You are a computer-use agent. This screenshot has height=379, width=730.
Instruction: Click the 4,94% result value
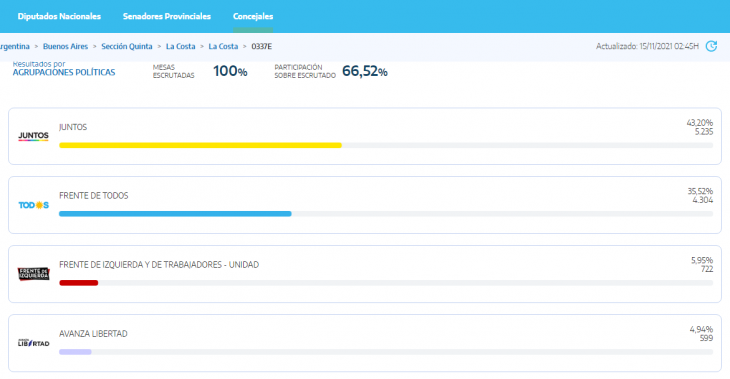coord(701,329)
